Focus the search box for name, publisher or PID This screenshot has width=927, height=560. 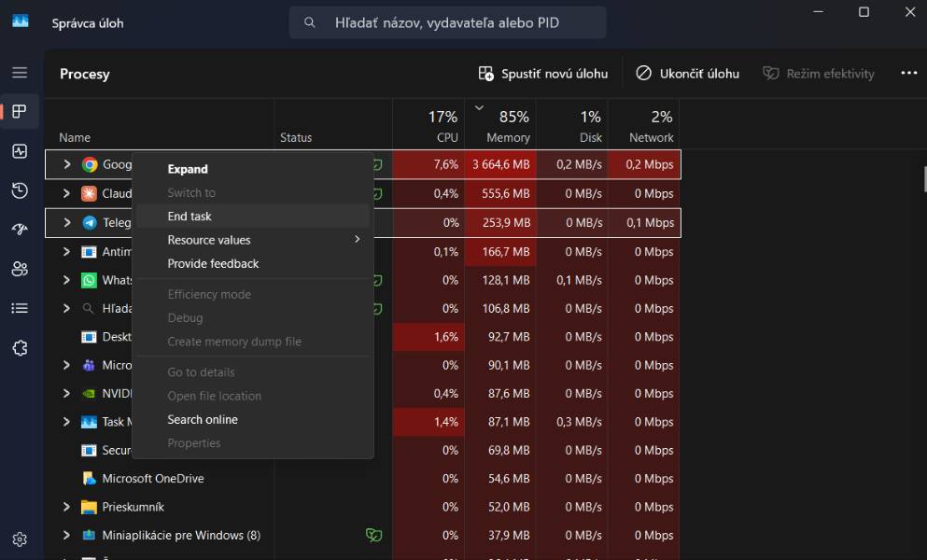(447, 22)
